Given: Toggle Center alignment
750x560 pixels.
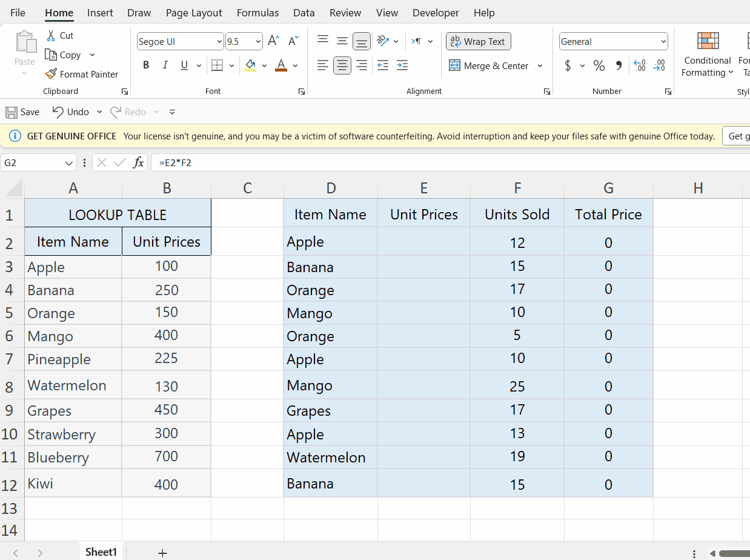Looking at the screenshot, I should [x=342, y=65].
